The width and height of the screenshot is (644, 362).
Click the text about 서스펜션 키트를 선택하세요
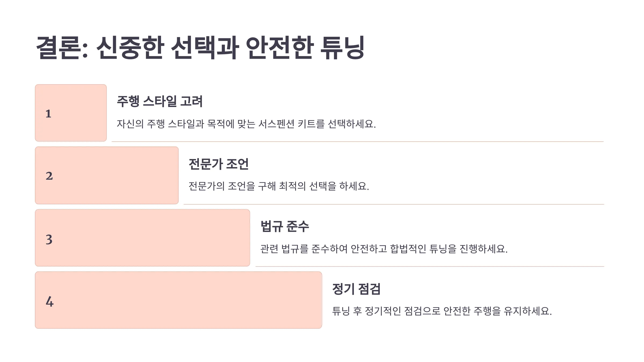(246, 124)
